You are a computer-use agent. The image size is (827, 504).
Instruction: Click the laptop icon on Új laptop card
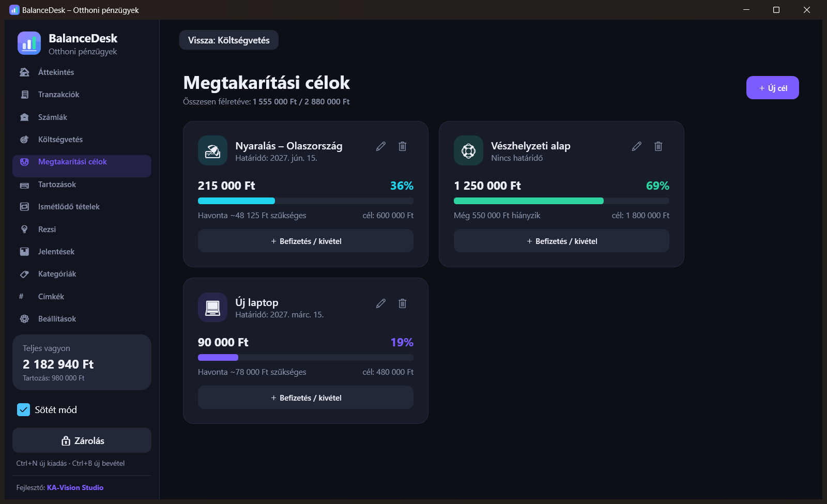tap(212, 307)
